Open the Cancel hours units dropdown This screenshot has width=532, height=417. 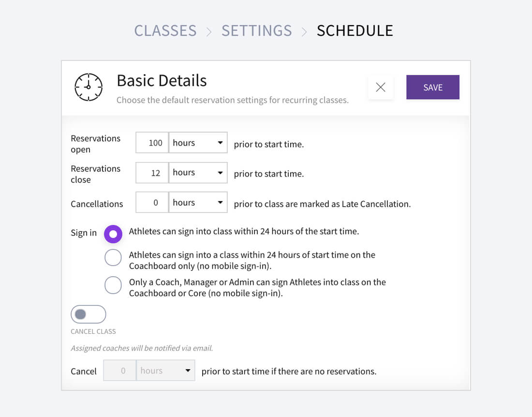click(x=165, y=371)
